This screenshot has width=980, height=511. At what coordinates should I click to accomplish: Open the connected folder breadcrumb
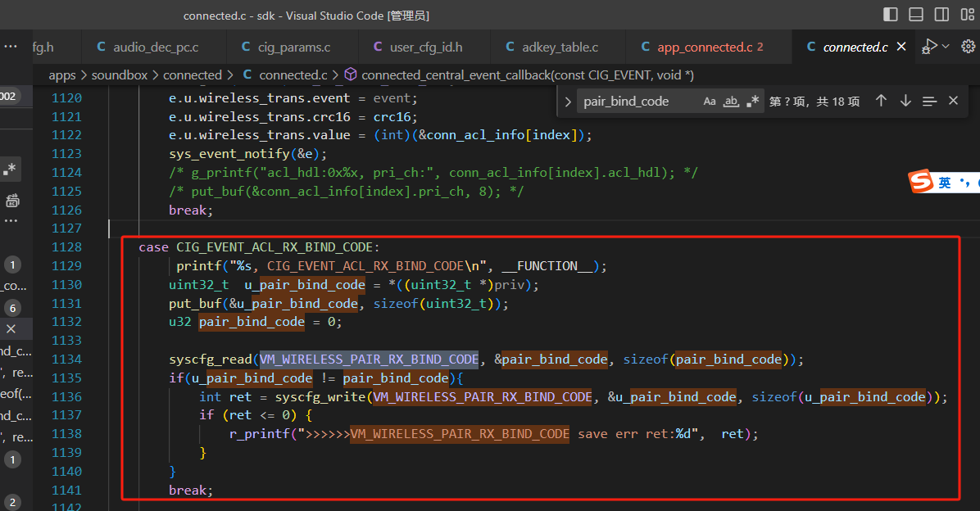(193, 75)
